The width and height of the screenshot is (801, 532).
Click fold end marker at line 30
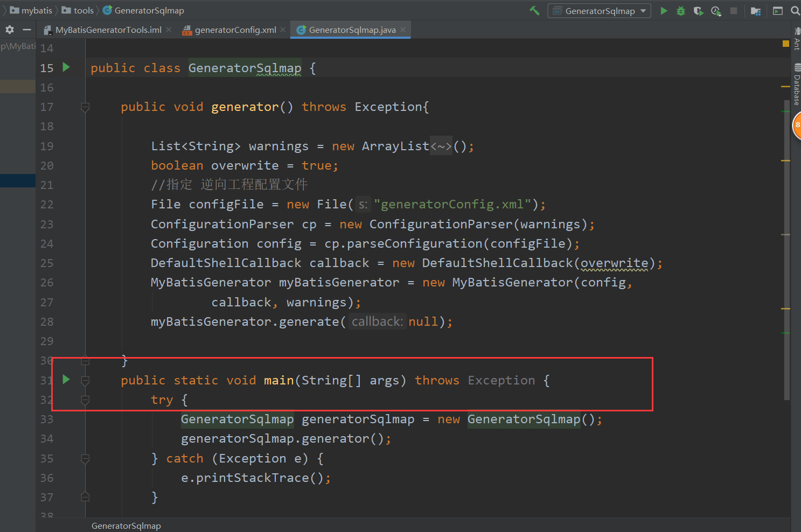(85, 360)
